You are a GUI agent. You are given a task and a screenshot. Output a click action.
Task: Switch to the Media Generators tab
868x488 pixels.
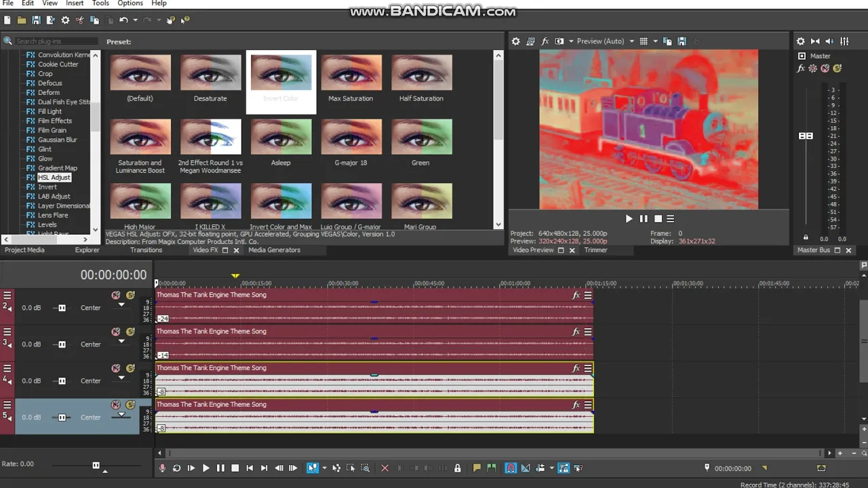pyautogui.click(x=274, y=250)
